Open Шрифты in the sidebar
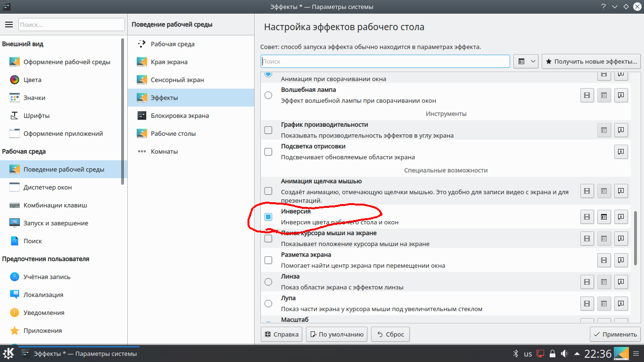Viewport: 644px width, 362px height. [61, 115]
